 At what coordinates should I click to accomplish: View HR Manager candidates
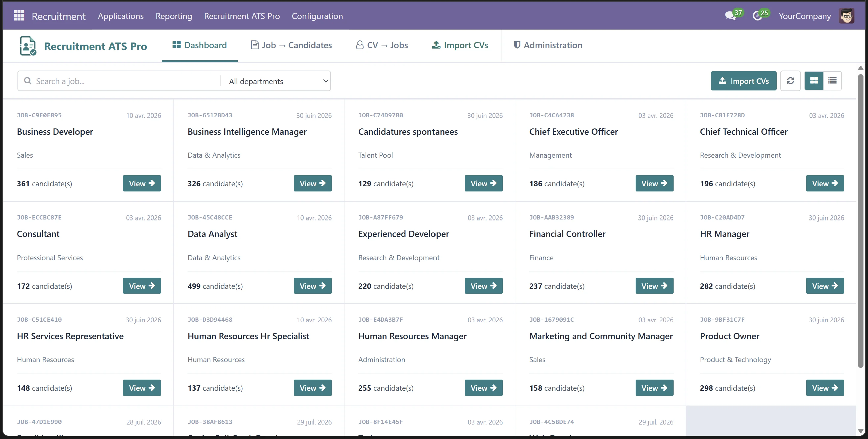825,286
